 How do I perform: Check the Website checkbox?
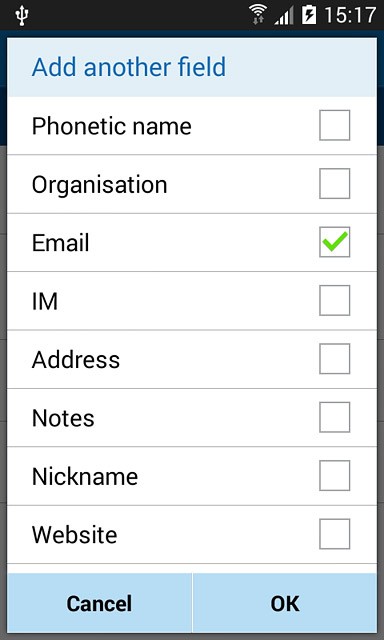[x=334, y=534]
